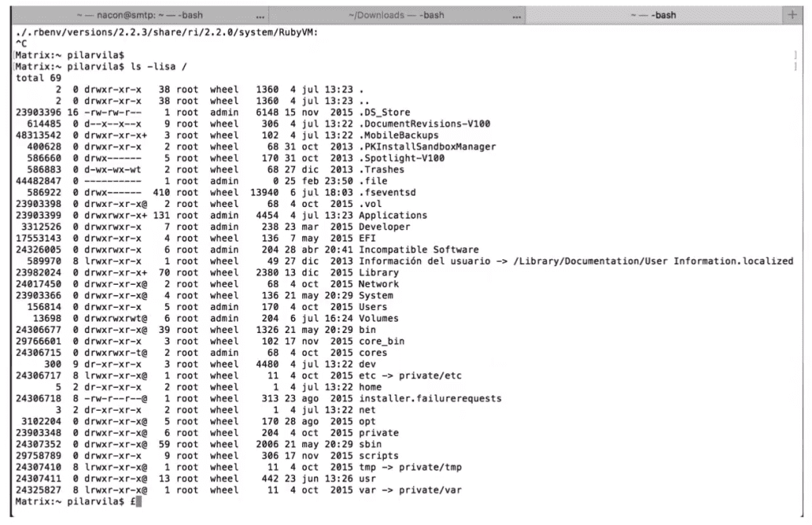Click the installer.failurerequests file entry
This screenshot has width=812, height=525.
click(x=431, y=399)
